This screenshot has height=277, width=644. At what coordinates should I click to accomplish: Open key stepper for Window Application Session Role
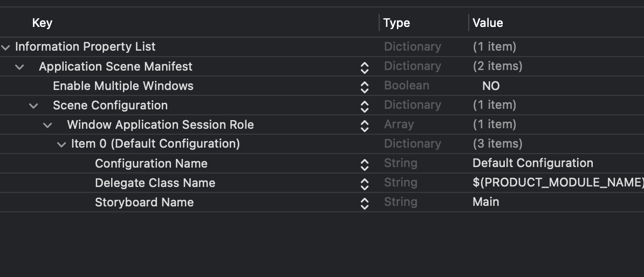(365, 126)
